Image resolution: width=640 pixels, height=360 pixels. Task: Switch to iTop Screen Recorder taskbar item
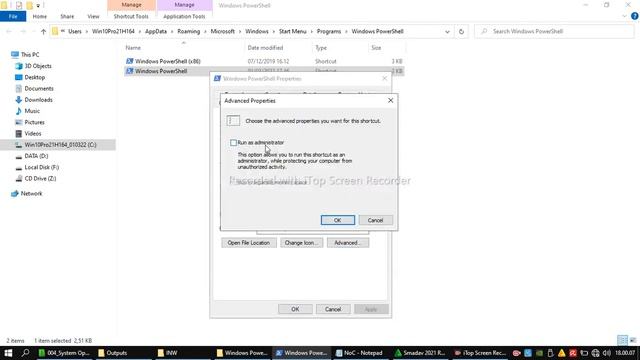[x=480, y=353]
